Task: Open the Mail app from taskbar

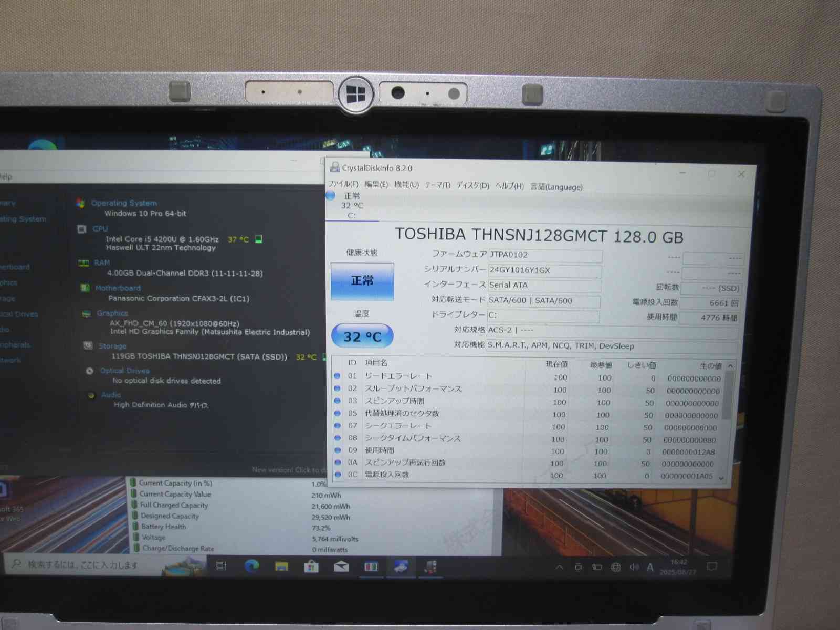Action: coord(341,566)
